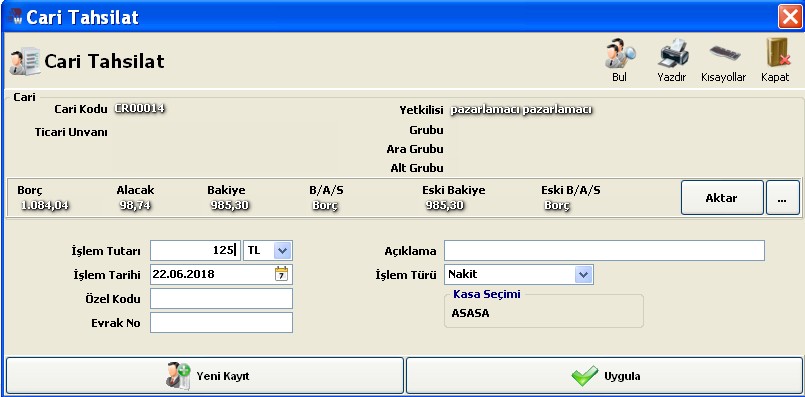This screenshot has width=805, height=397.
Task: Click the Açıklama text field
Action: click(604, 251)
